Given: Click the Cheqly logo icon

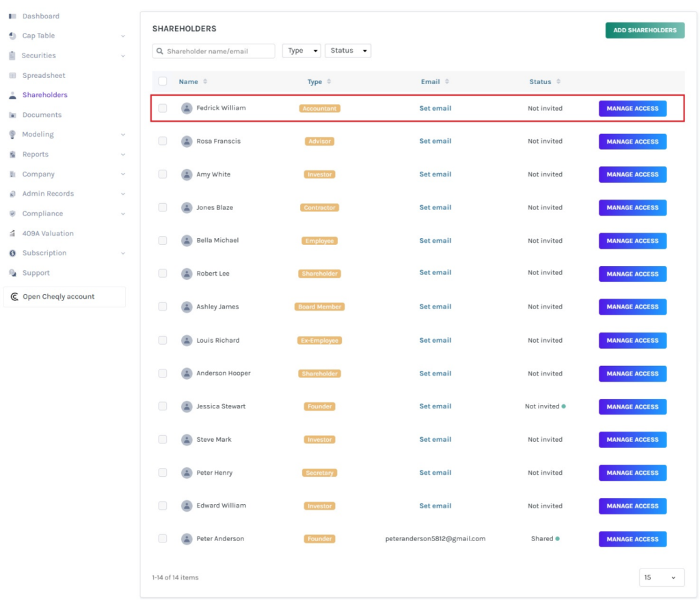Looking at the screenshot, I should (x=14, y=297).
